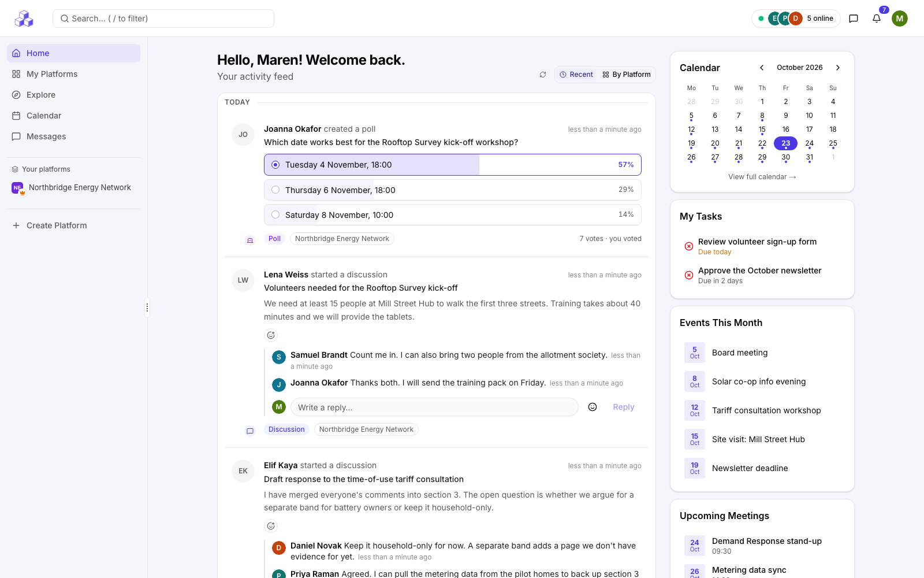Open 'Tariff consultation workshop' event
924x578 pixels.
[762, 410]
